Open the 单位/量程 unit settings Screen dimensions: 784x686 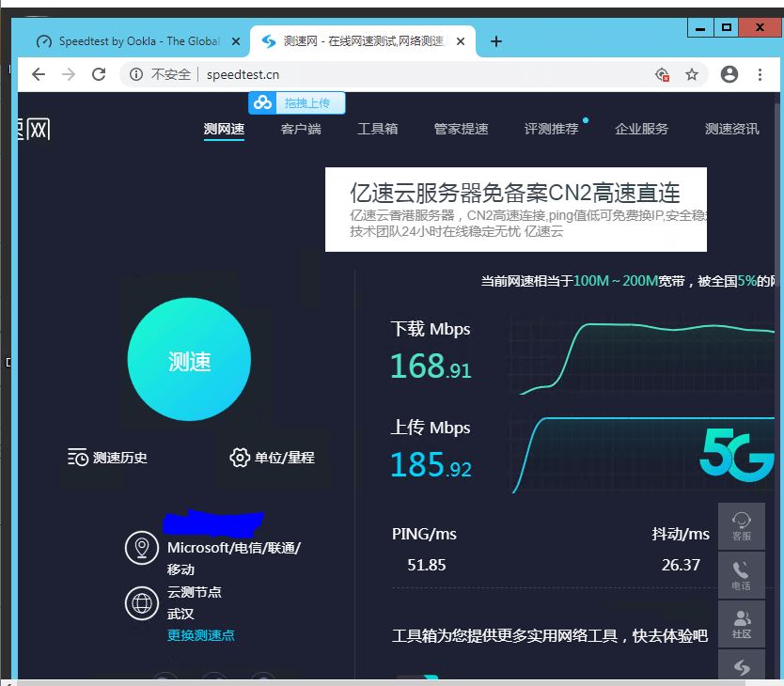[x=272, y=457]
